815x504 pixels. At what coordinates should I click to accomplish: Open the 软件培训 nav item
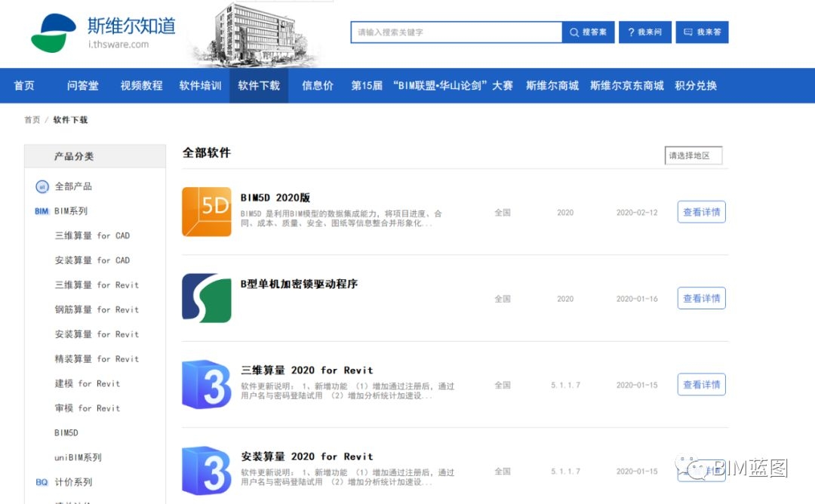click(200, 86)
